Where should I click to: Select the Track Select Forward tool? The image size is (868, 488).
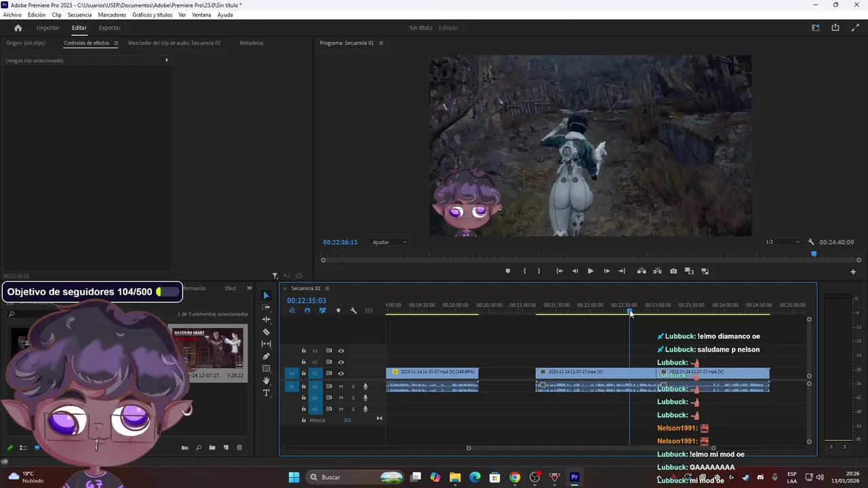267,307
